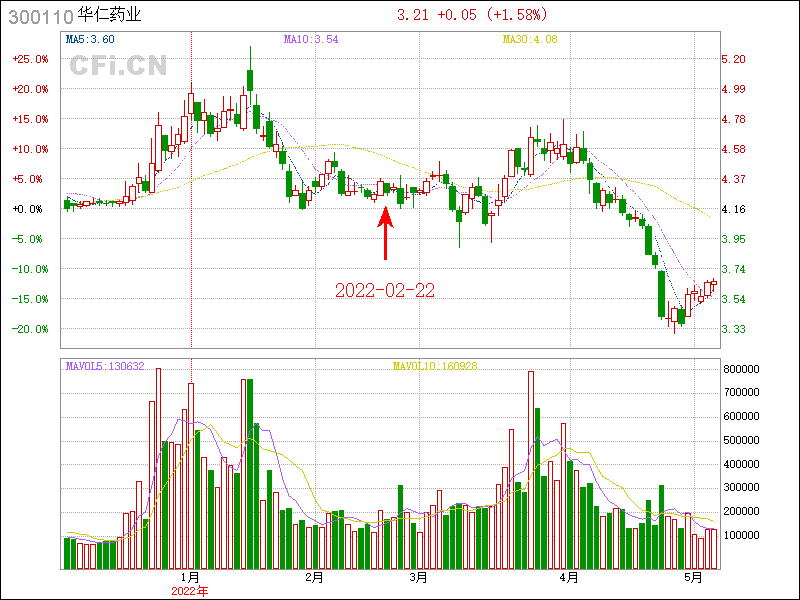Viewport: 800px width, 600px height.
Task: Click the 2022-02-22 date annotation
Action: (x=384, y=291)
